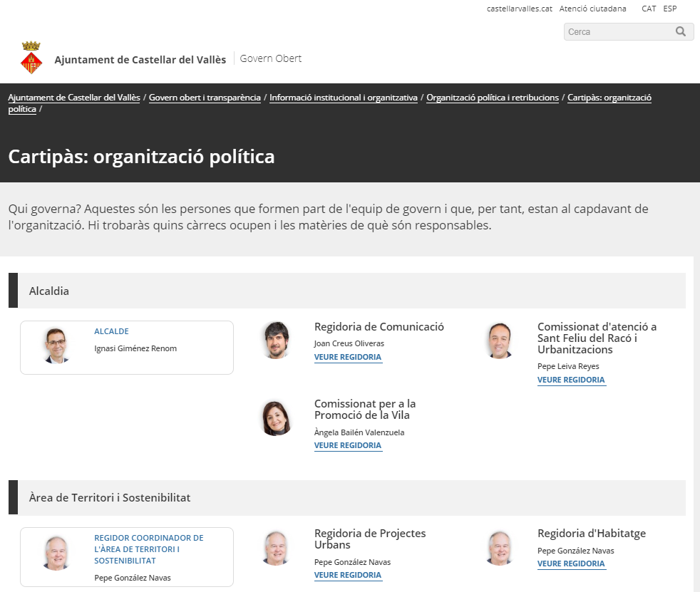Viewport: 700px width, 592px height.
Task: Click Veure Regidoria under Regidoria de Comunicació
Action: 348,357
